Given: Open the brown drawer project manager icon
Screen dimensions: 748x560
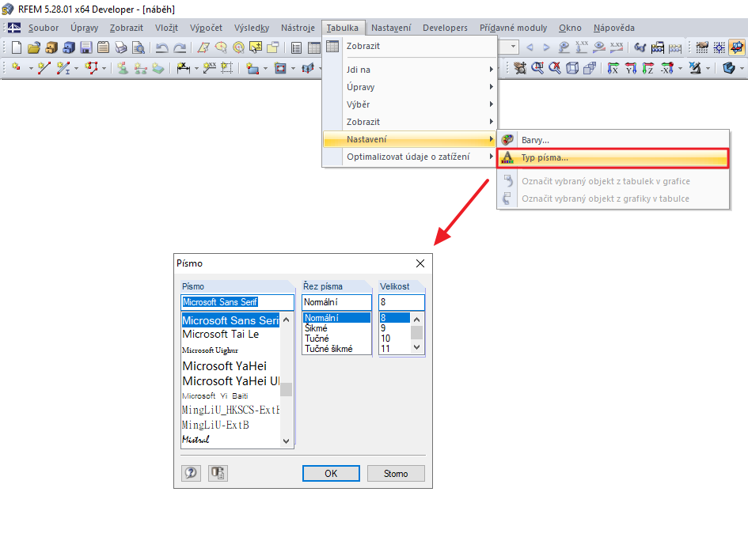Looking at the screenshot, I should click(51, 47).
